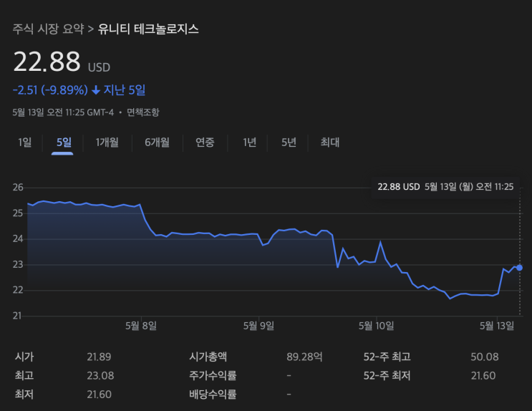The image size is (532, 411).
Task: Click the 시가총액 label
Action: (208, 357)
